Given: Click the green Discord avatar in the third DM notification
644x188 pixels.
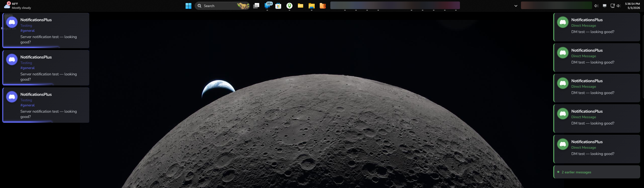Looking at the screenshot, I should coord(563,83).
